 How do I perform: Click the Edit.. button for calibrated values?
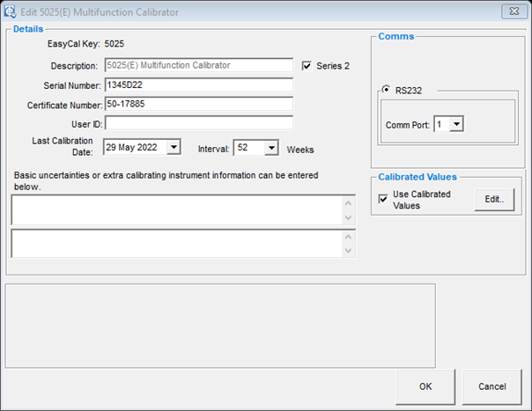[x=493, y=200]
